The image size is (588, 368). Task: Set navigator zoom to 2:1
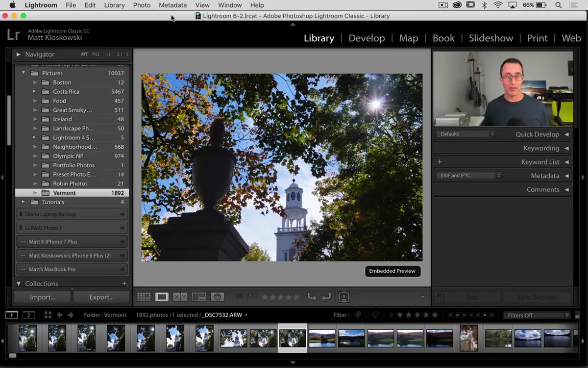point(119,54)
